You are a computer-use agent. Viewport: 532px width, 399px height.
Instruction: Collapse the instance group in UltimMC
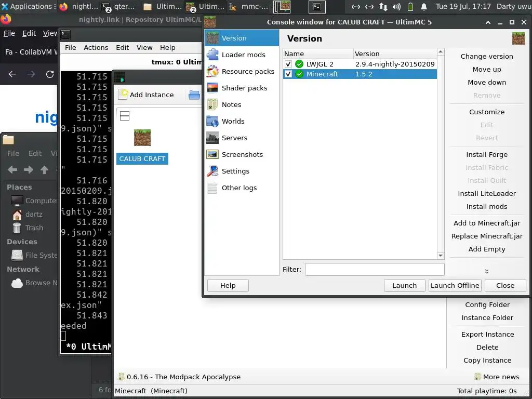tap(125, 116)
